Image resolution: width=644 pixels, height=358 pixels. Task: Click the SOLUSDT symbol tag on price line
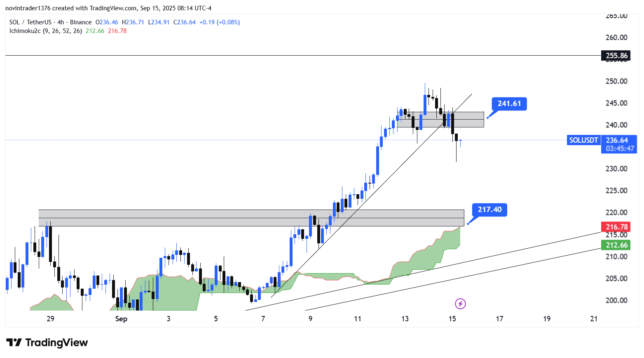click(583, 140)
